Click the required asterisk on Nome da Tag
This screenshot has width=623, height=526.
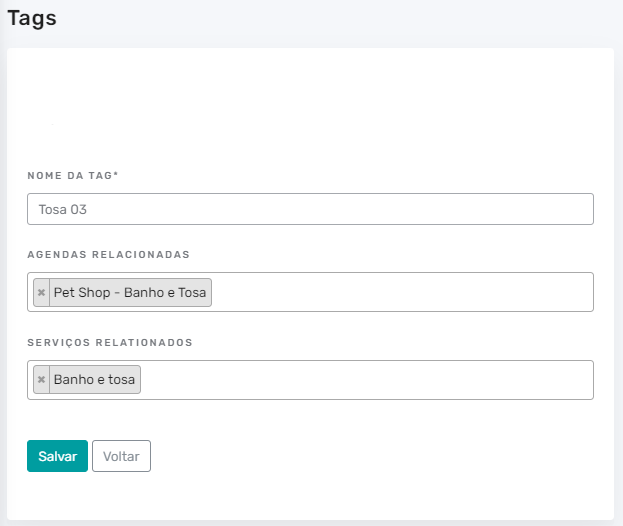point(116,174)
